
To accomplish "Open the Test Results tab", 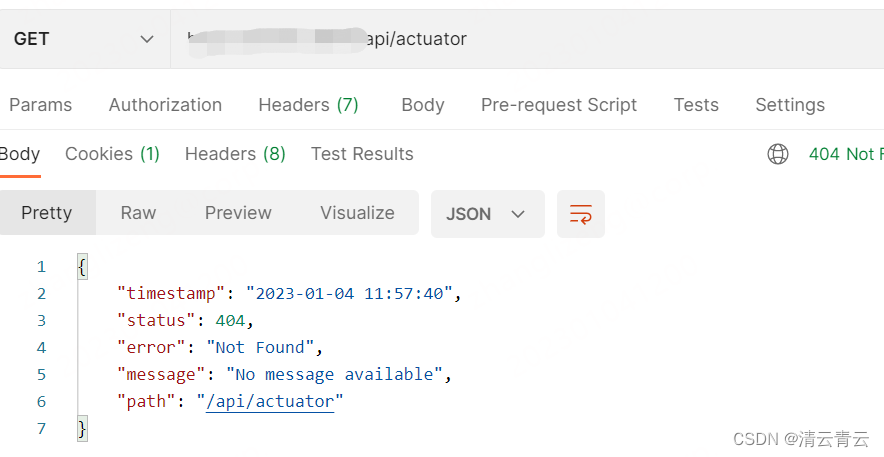I will [x=362, y=154].
